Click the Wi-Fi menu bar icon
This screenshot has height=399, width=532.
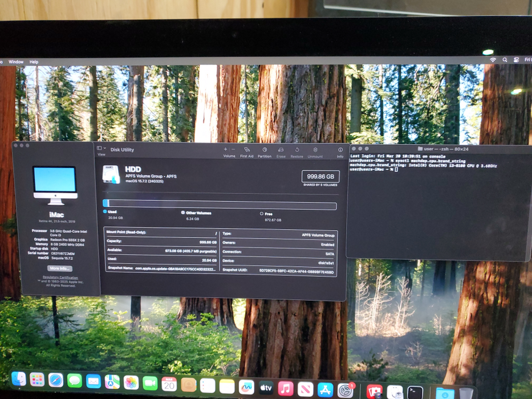(x=493, y=60)
